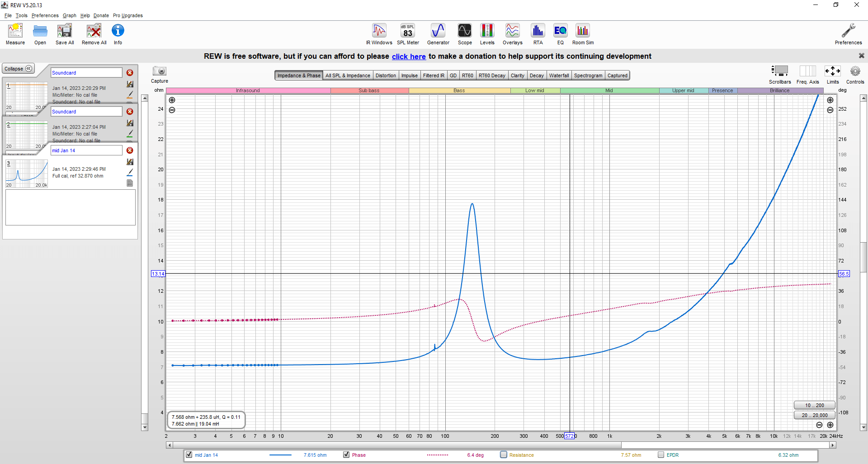Enable the Resistance trace checkbox
Image resolution: width=868 pixels, height=464 pixels.
504,455
